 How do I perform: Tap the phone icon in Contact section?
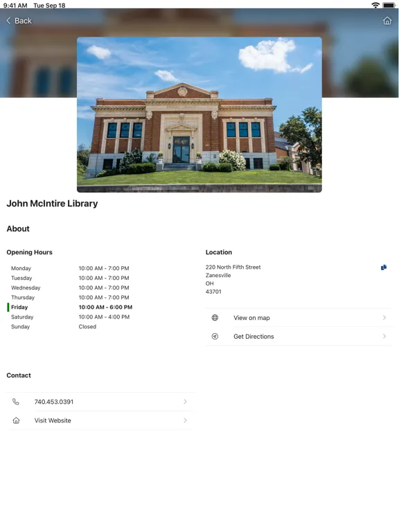[x=16, y=402]
